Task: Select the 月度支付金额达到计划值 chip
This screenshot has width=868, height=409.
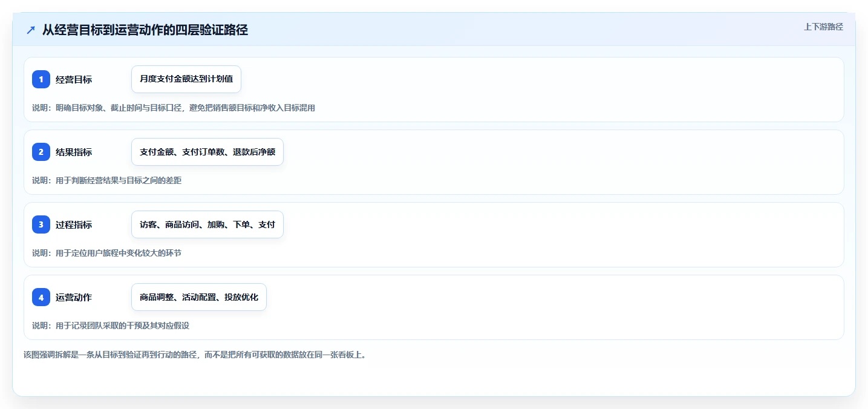Action: [186, 79]
